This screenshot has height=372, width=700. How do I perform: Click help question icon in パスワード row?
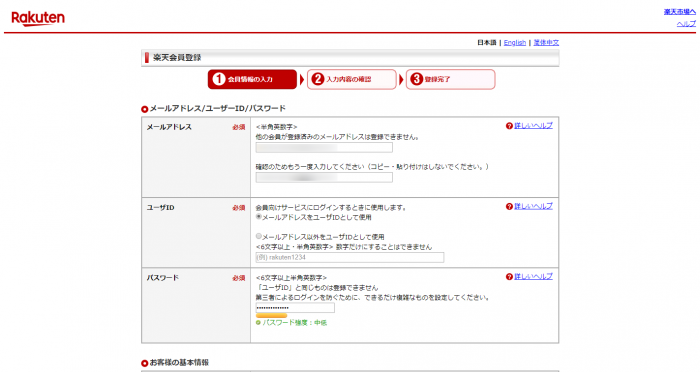(x=509, y=277)
